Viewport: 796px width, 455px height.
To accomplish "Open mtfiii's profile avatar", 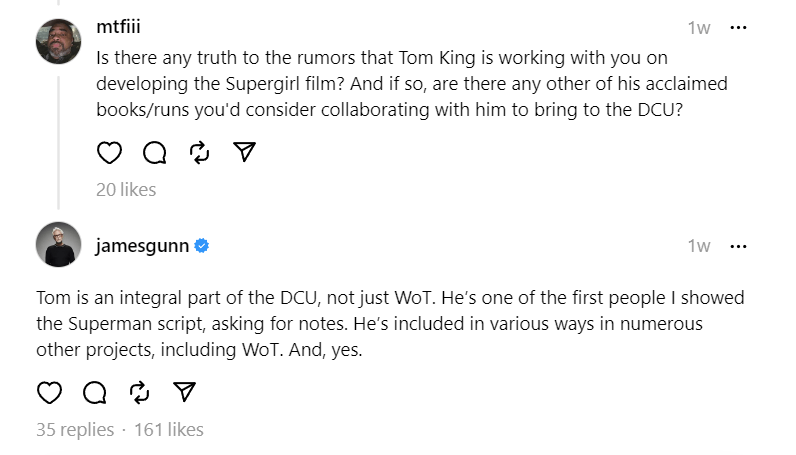I will [x=58, y=40].
